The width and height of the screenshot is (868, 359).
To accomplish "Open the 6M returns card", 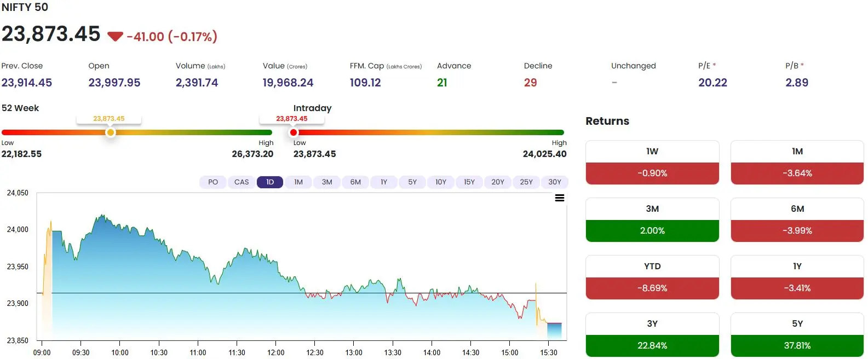I will point(797,220).
